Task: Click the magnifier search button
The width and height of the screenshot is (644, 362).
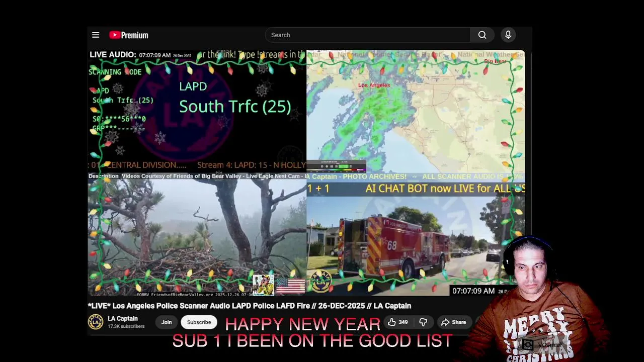Action: (x=482, y=35)
